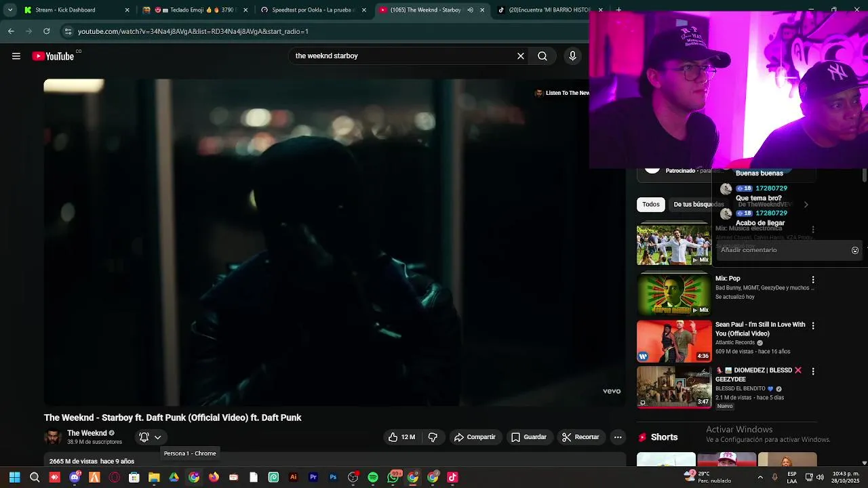Open more actions three-dot menu under video
868x488 pixels.
[618, 437]
